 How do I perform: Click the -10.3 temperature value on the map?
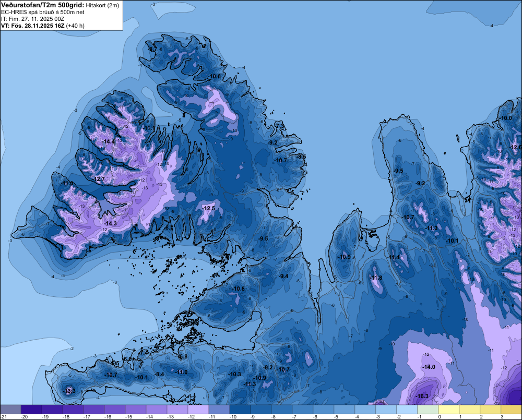point(235,374)
